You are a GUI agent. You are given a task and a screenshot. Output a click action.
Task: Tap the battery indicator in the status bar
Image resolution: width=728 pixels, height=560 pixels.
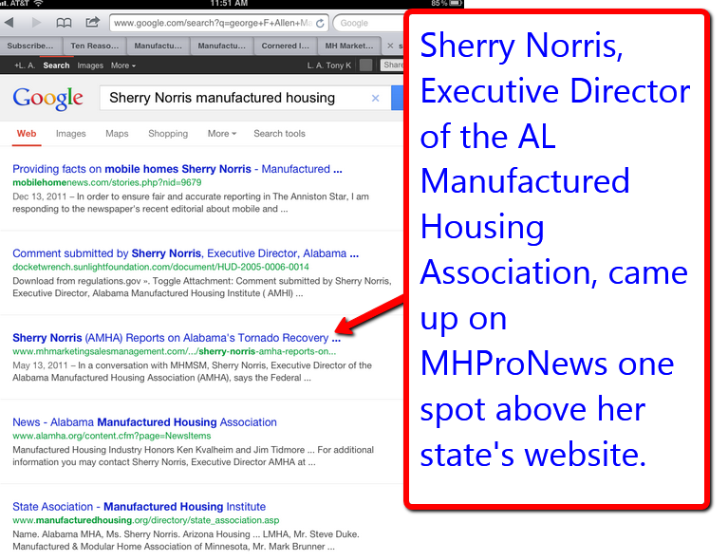pos(456,3)
